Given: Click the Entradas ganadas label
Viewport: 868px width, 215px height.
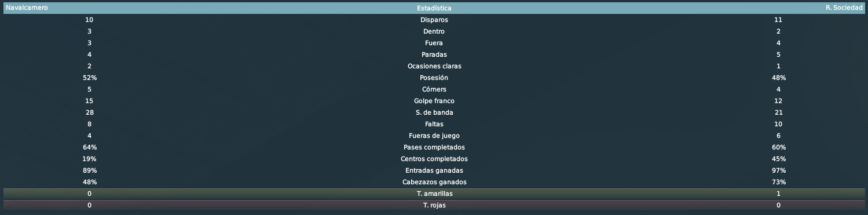Looking at the screenshot, I should point(434,170).
